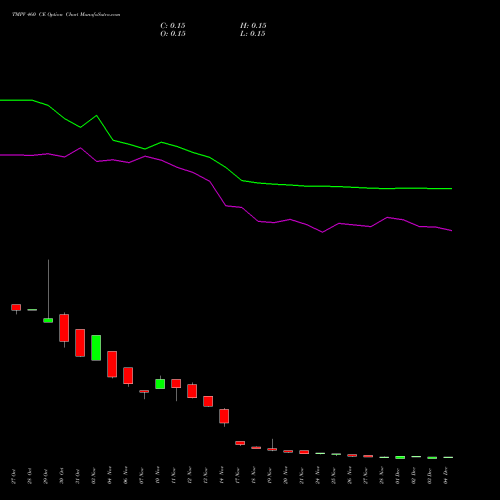Click the long-wick green candle above 29 Oct

pyautogui.click(x=48, y=320)
